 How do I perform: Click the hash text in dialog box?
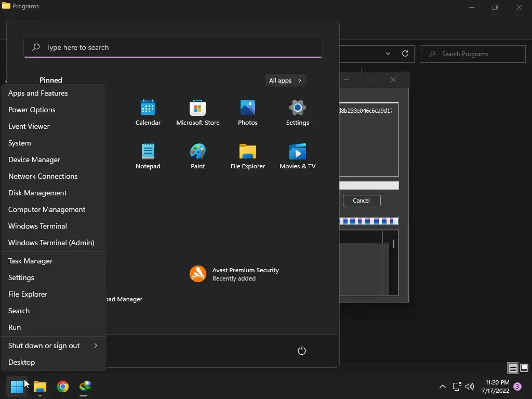pos(366,111)
